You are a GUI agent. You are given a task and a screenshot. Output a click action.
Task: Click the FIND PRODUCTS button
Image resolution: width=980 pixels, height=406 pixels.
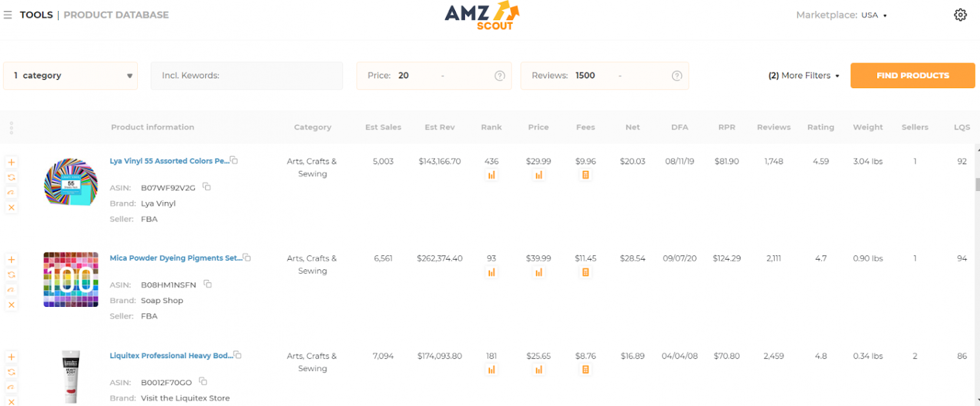click(x=913, y=76)
